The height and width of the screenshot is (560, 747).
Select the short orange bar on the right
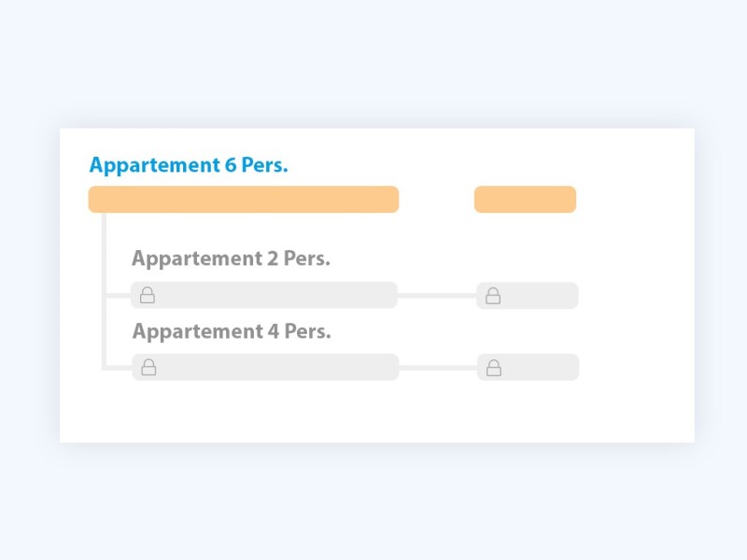click(x=525, y=200)
